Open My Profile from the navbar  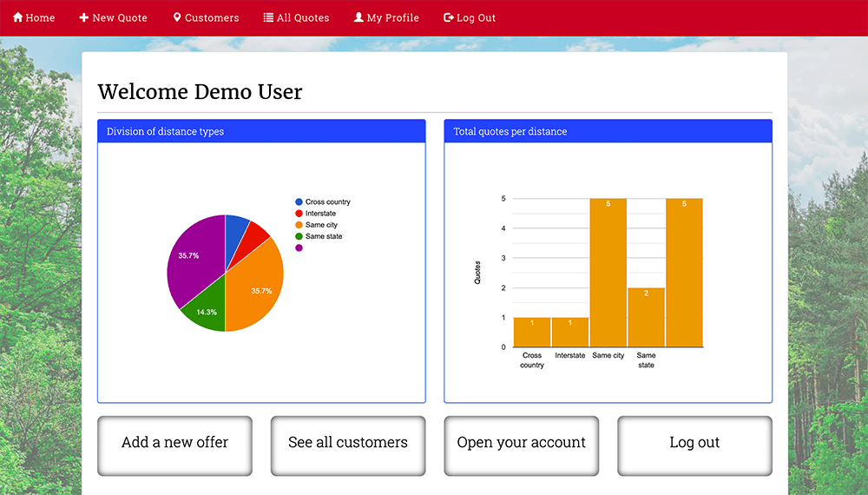(392, 17)
